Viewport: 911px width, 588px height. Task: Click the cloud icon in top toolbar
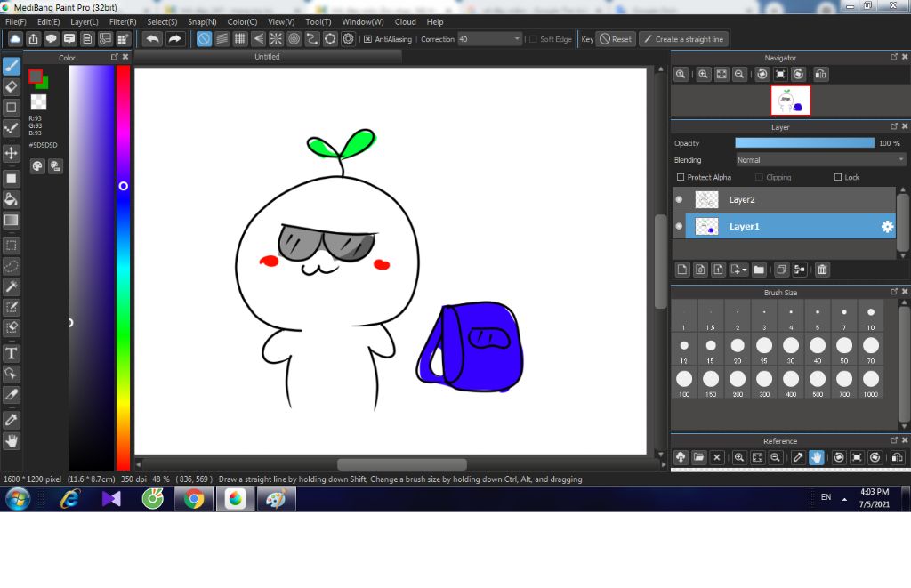[x=15, y=39]
